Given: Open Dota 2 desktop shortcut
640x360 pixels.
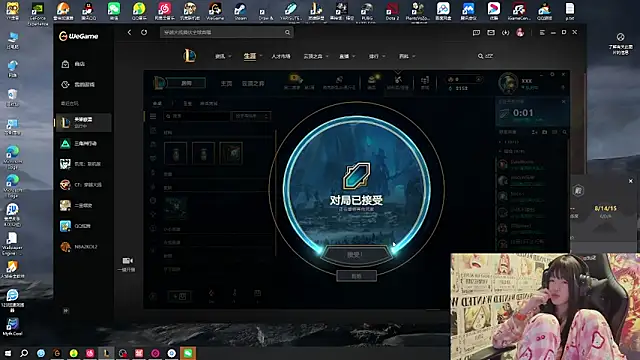Looking at the screenshot, I should coord(392,11).
